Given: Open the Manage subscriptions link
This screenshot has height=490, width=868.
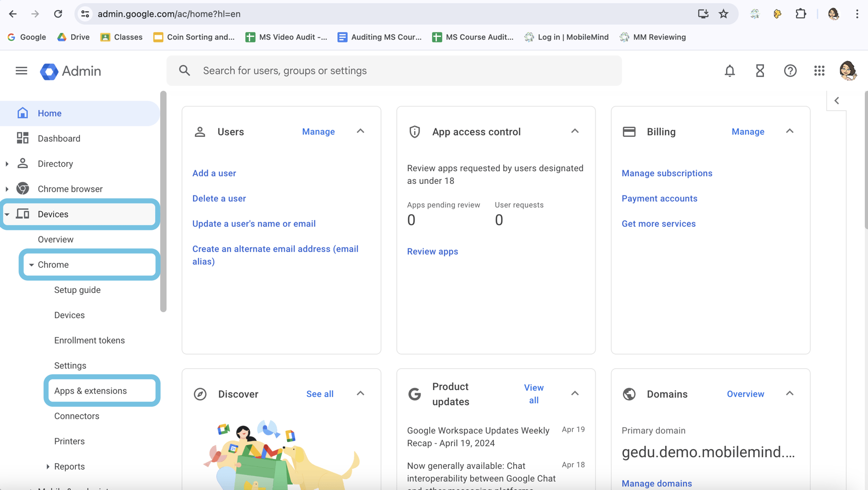Looking at the screenshot, I should coord(667,173).
